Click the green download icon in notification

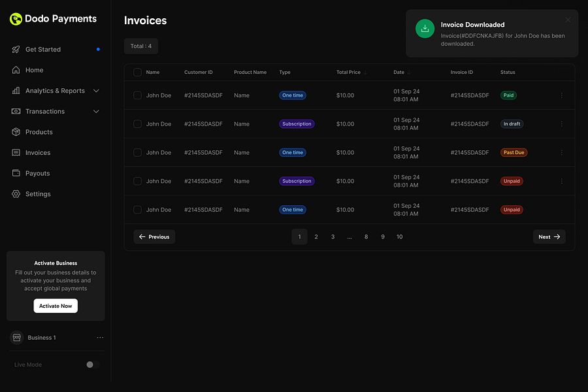click(x=425, y=29)
